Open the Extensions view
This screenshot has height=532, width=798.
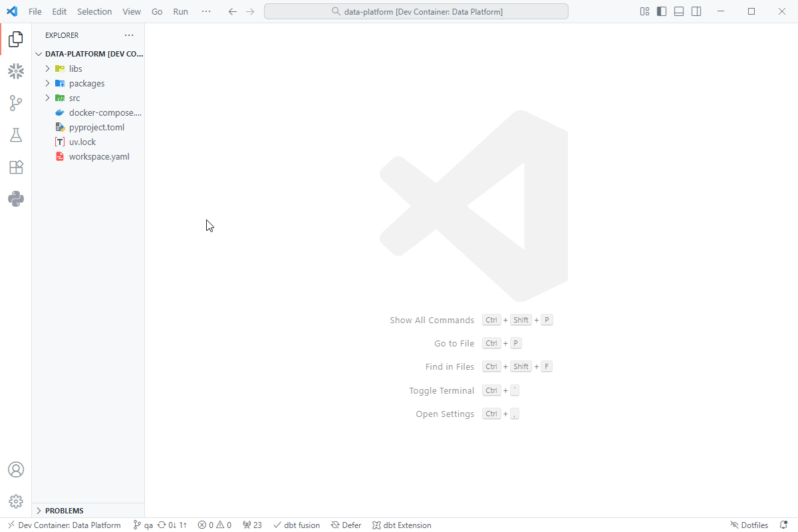tap(16, 167)
